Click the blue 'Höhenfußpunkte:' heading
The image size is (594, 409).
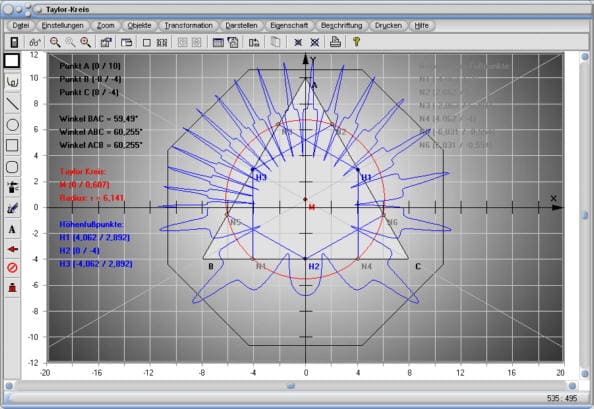91,224
